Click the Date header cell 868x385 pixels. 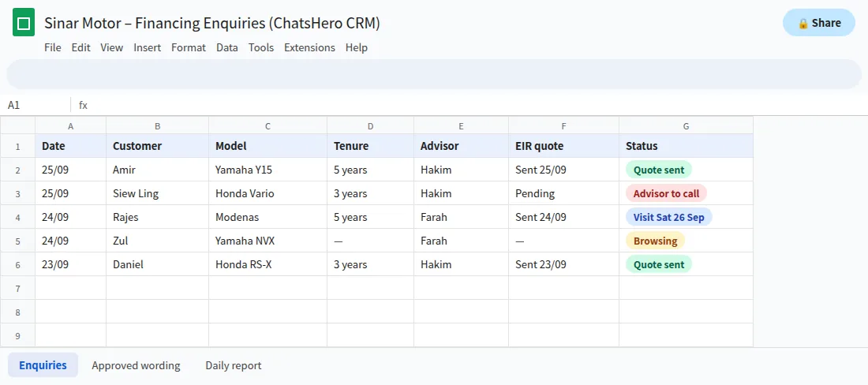pos(71,146)
